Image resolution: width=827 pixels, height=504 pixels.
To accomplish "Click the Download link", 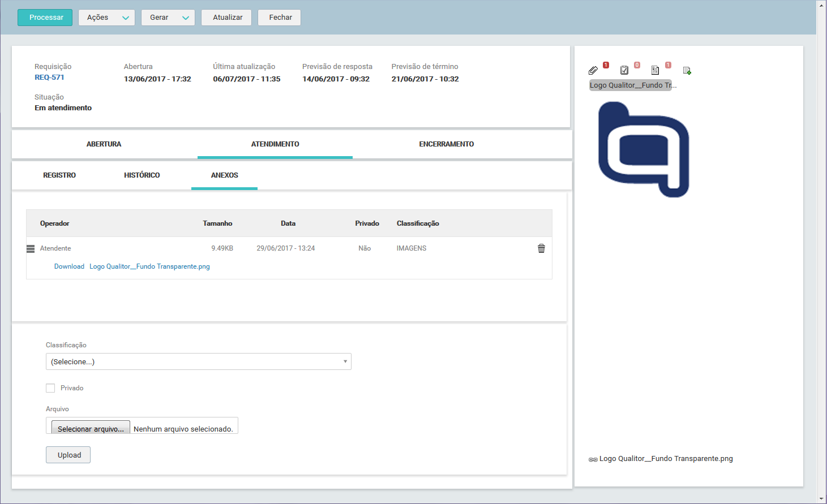I will [x=69, y=266].
